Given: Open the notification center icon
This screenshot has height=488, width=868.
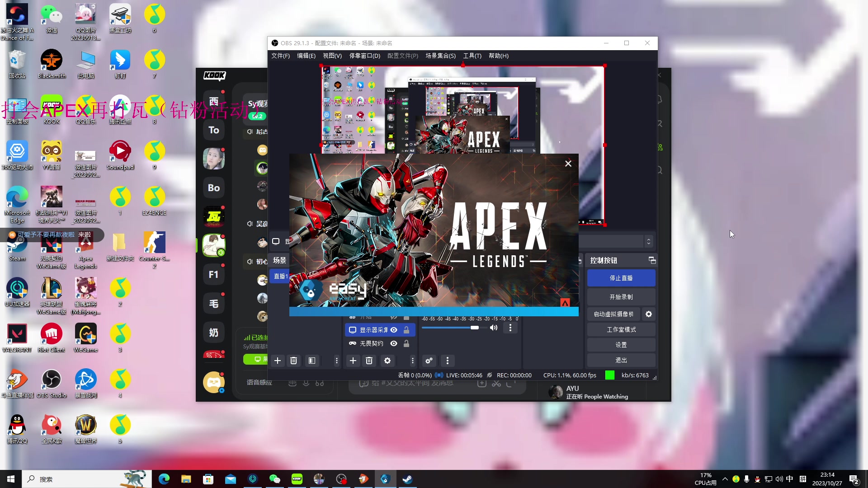Looking at the screenshot, I should (x=854, y=479).
